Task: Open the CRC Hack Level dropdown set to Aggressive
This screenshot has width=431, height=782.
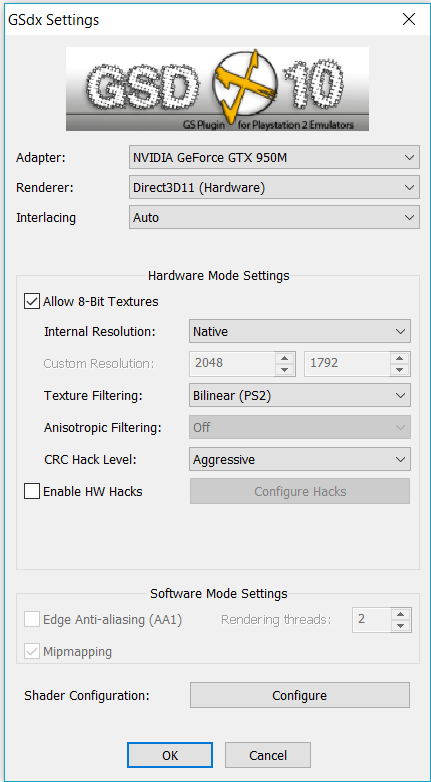Action: click(x=300, y=459)
